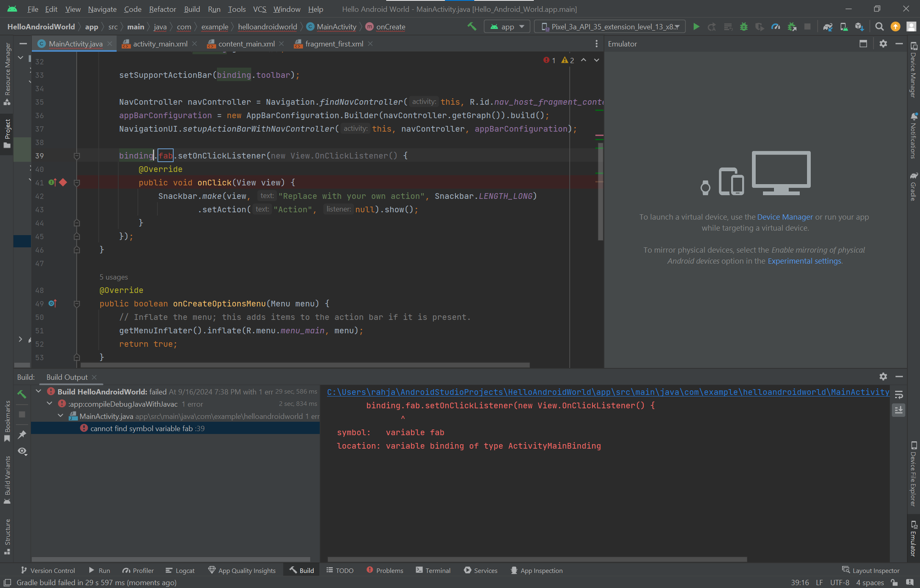Viewport: 920px width, 588px height.
Task: Open the Profile app speedometer icon
Action: coord(775,27)
